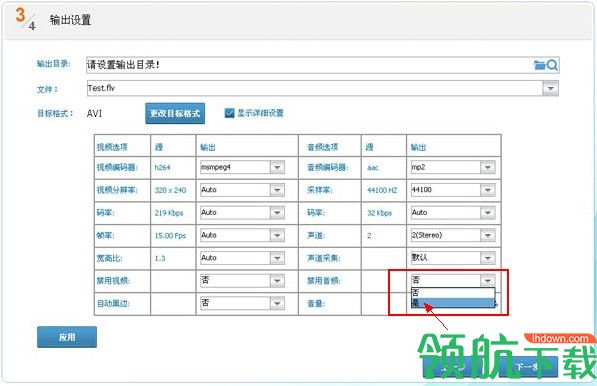This screenshot has height=386, width=597.
Task: Open the 2(Stereo) channel dropdown
Action: 488,235
